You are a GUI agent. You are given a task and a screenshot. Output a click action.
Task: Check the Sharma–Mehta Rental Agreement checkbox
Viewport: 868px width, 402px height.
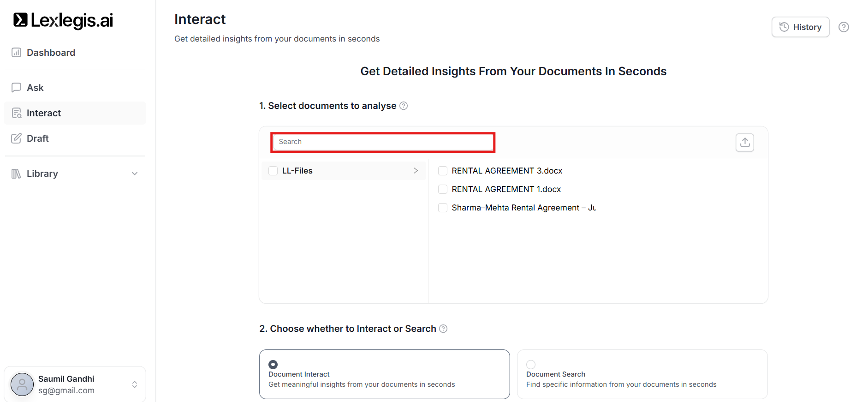point(443,208)
